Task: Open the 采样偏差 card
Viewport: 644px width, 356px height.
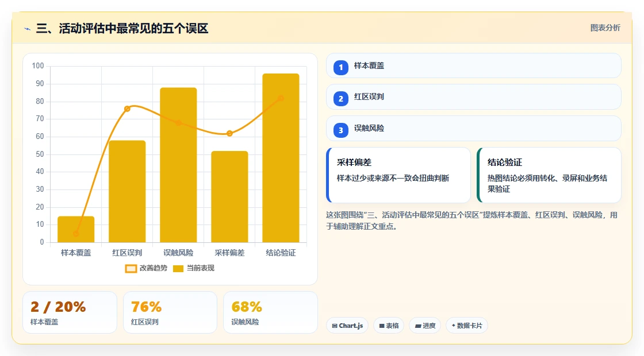Action: (x=398, y=175)
